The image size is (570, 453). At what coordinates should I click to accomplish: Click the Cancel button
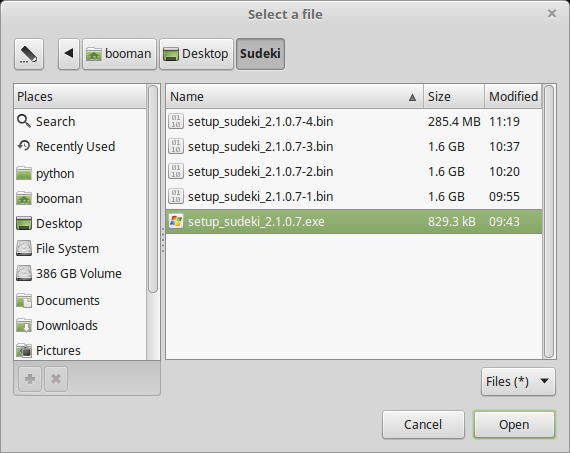[423, 424]
